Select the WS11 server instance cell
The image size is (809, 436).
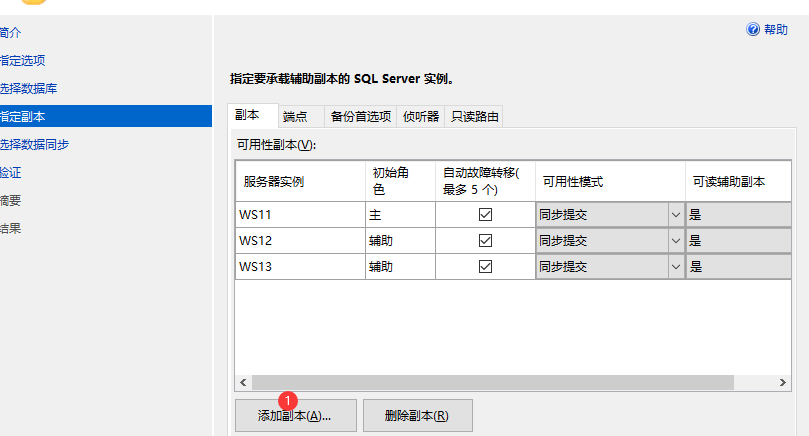pyautogui.click(x=300, y=215)
